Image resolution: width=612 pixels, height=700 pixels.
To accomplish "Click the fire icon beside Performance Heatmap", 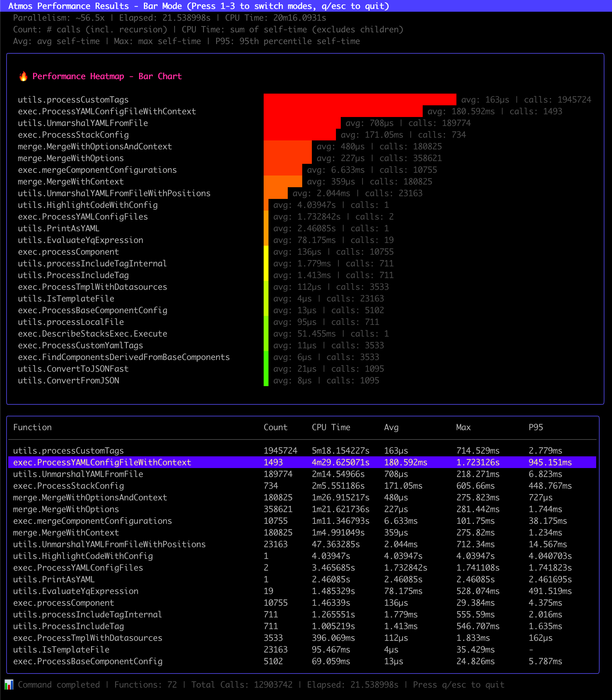I will tap(23, 76).
